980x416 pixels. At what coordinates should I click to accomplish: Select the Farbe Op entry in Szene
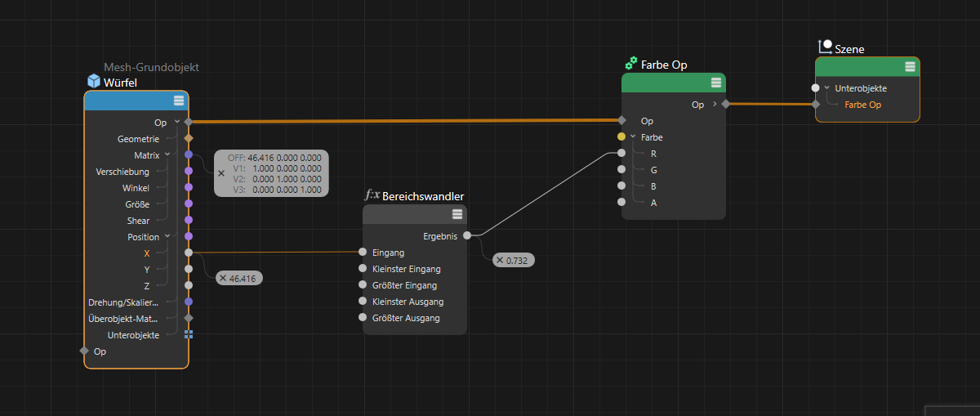pyautogui.click(x=862, y=105)
